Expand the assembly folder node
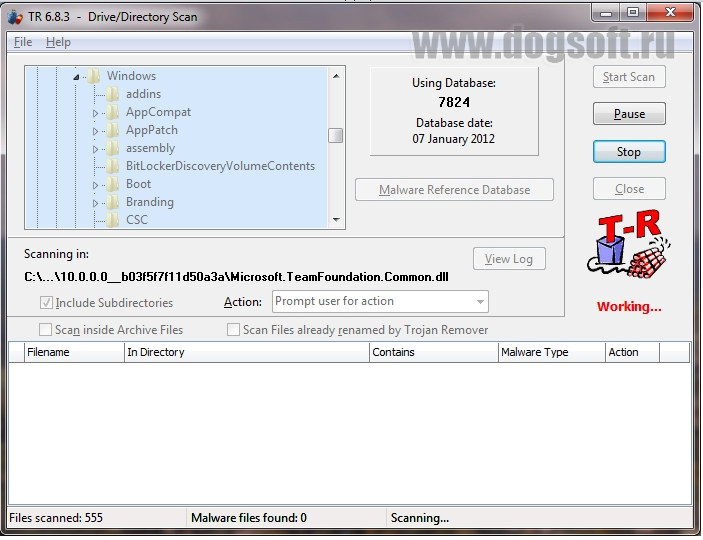This screenshot has width=703, height=540. click(95, 149)
